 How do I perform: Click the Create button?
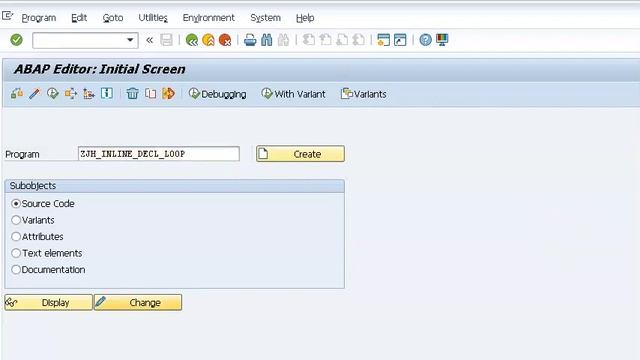tap(300, 154)
